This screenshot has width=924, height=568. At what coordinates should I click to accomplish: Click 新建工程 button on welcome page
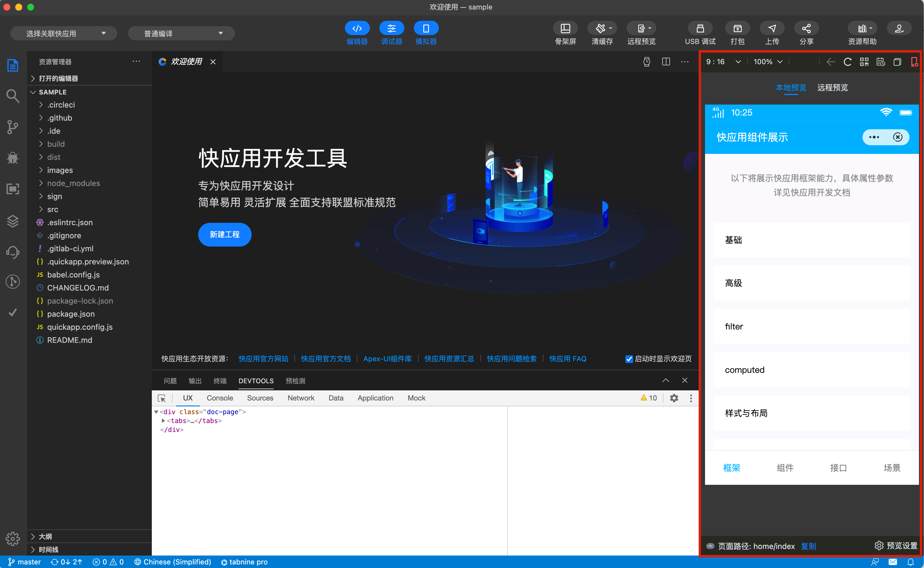pos(224,234)
